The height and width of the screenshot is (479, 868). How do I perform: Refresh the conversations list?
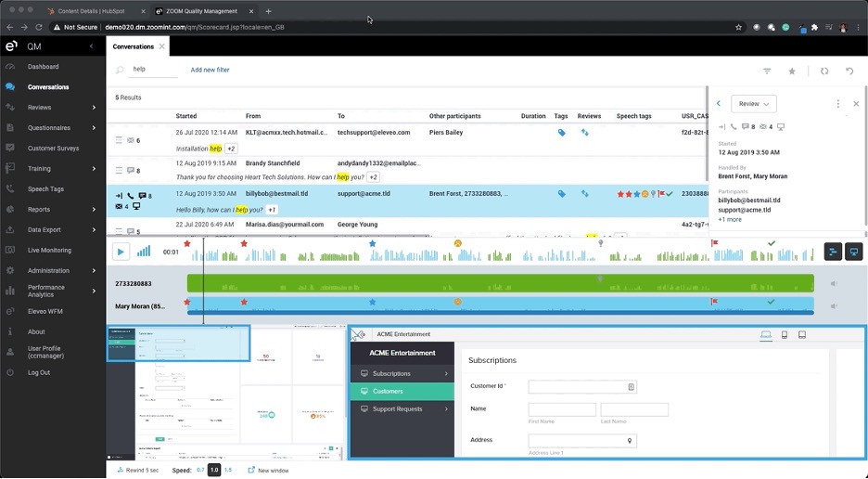[824, 71]
